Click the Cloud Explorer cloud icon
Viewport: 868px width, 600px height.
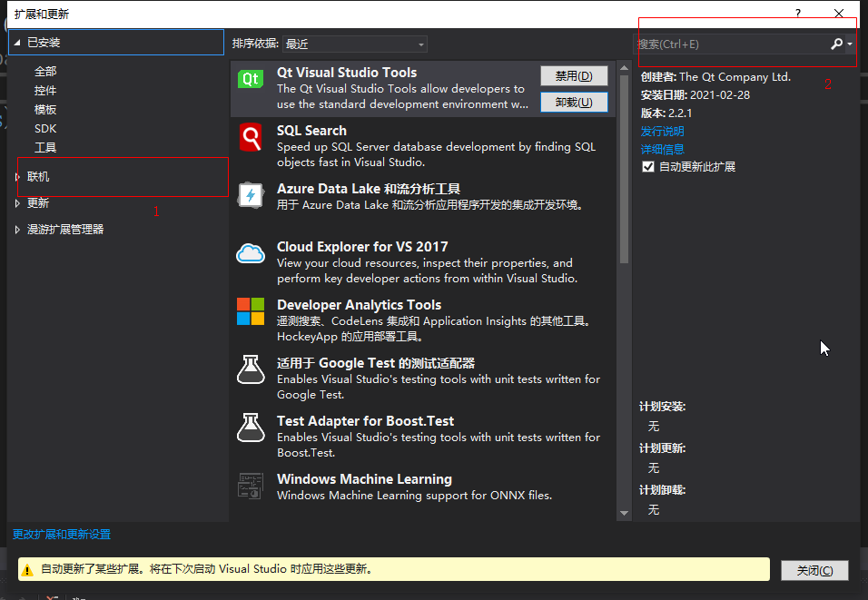point(251,253)
